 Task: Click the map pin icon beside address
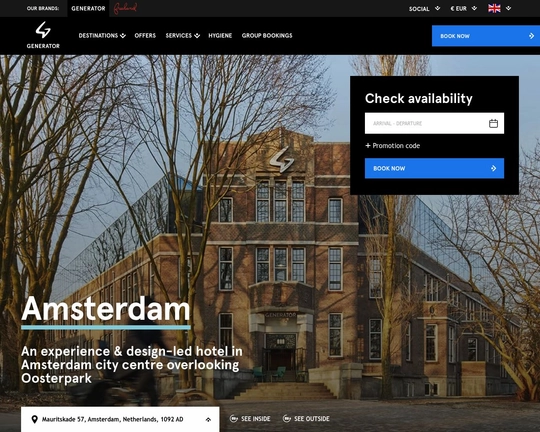[x=34, y=419]
